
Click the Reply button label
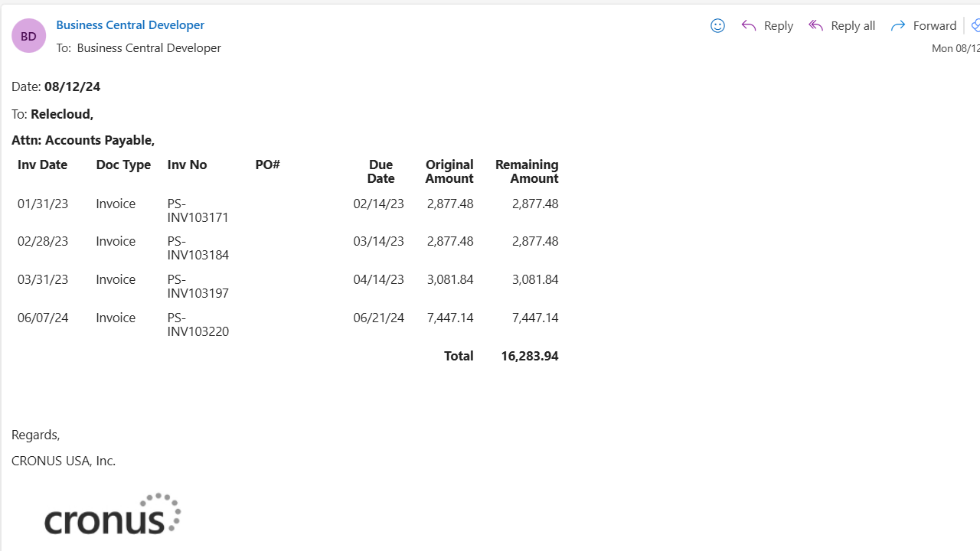tap(778, 25)
